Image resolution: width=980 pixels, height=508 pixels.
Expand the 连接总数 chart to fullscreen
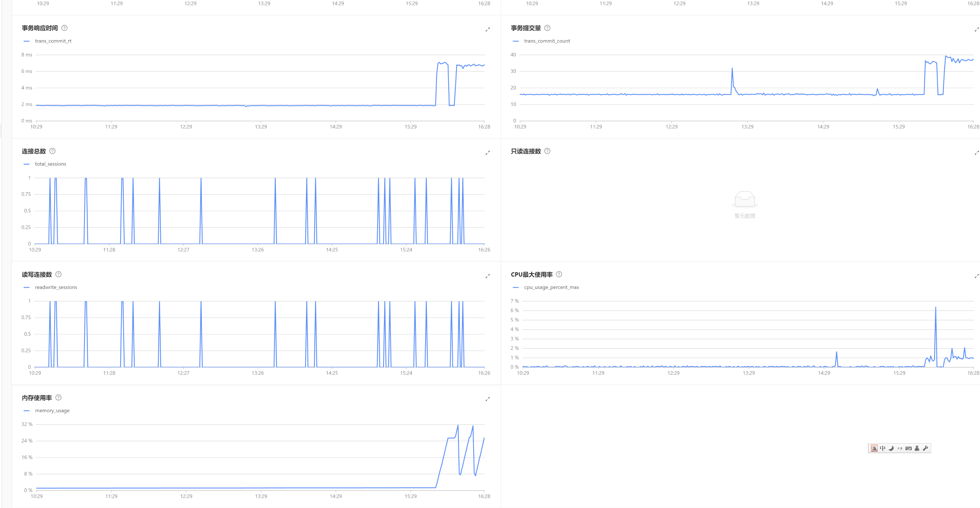[x=487, y=153]
